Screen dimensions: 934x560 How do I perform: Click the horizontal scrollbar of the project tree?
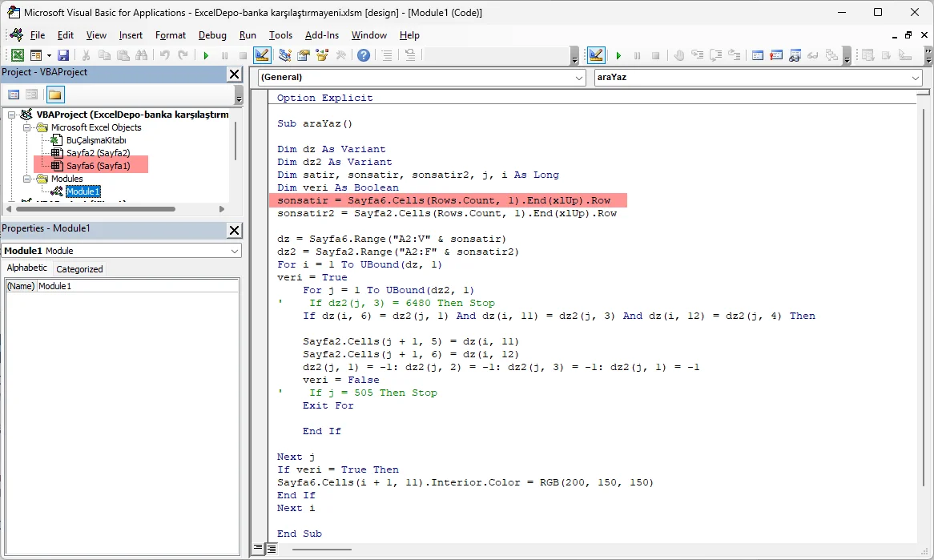click(95, 209)
